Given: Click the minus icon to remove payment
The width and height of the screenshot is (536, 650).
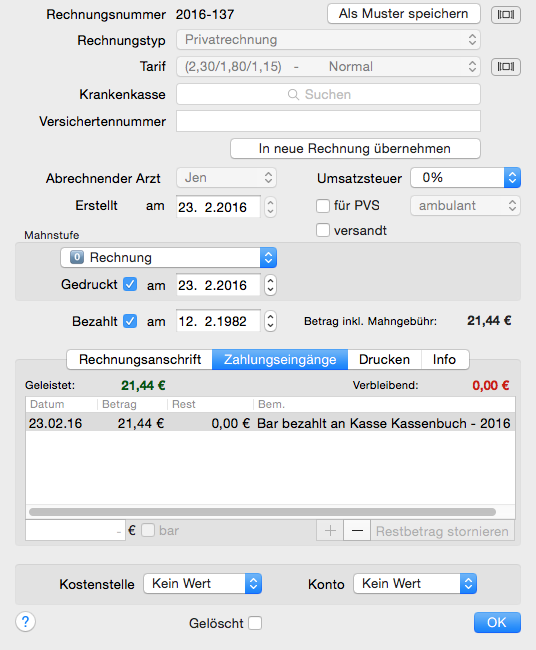Looking at the screenshot, I should click(357, 531).
